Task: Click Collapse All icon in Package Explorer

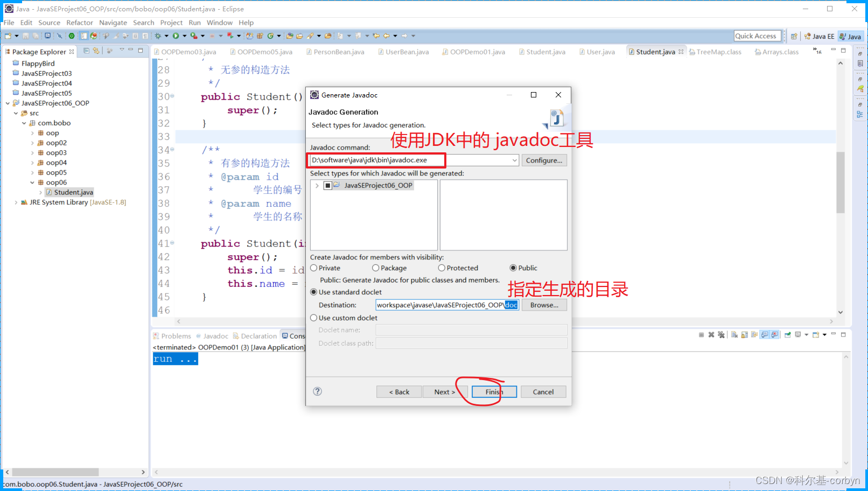Action: pos(86,51)
